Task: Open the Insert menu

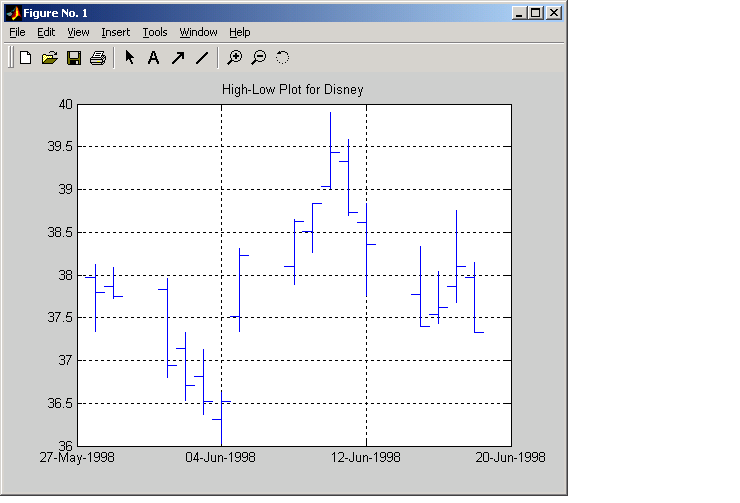Action: tap(116, 32)
